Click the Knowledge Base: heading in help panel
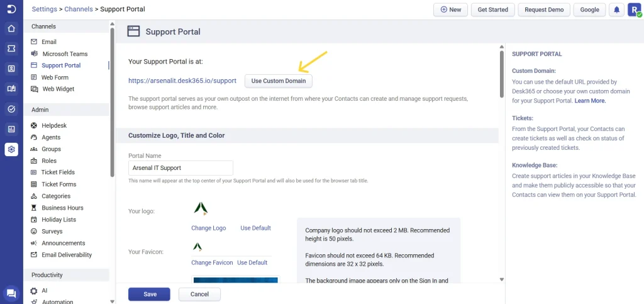Screen dimensions: 644x304 pos(535,165)
